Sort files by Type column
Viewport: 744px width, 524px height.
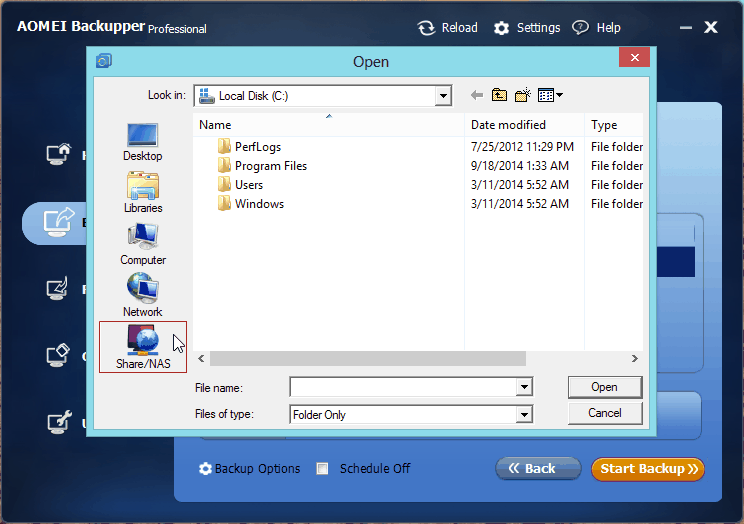[614, 125]
